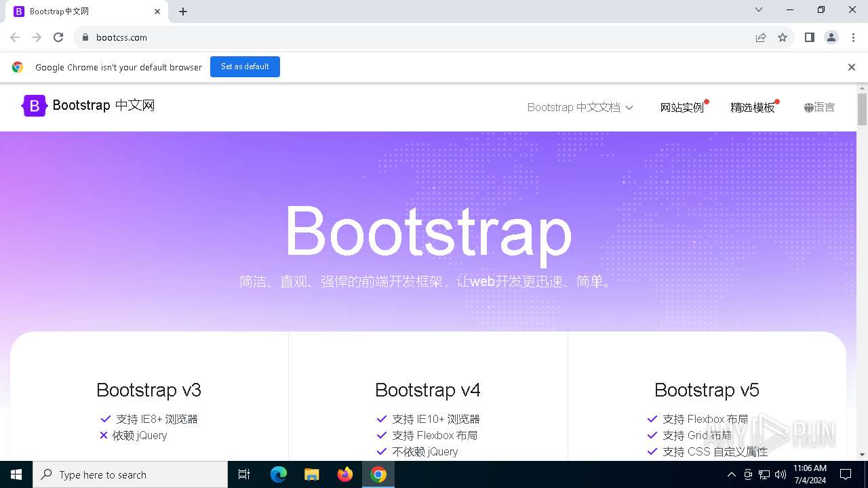Click Set as default button
Image resolution: width=868 pixels, height=488 pixels.
245,66
